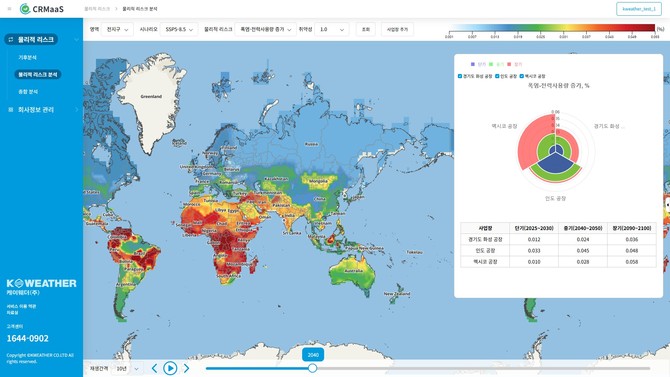Click the 물리적 리스크 sidebar menu icon
This screenshot has height=377, width=670.
(x=11, y=39)
